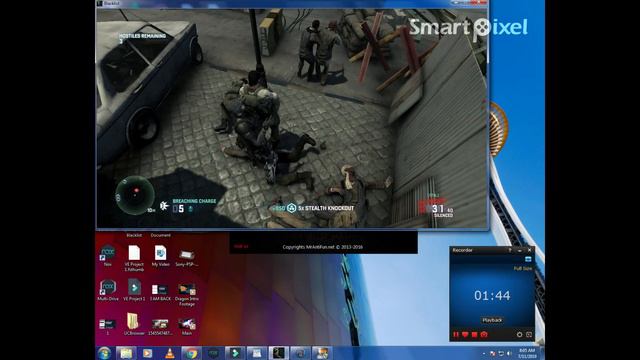Click the Copyrights MrAntiFun.net text
The height and width of the screenshot is (360, 640).
pyautogui.click(x=322, y=247)
